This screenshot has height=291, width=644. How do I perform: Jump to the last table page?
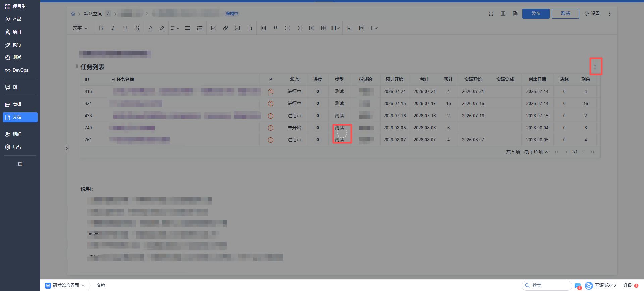592,152
